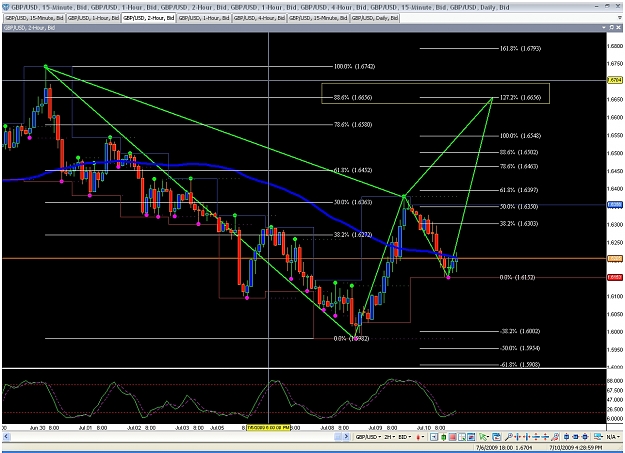Click the connected monitors icon
Viewport: 625px width, 453px height.
pos(597,437)
